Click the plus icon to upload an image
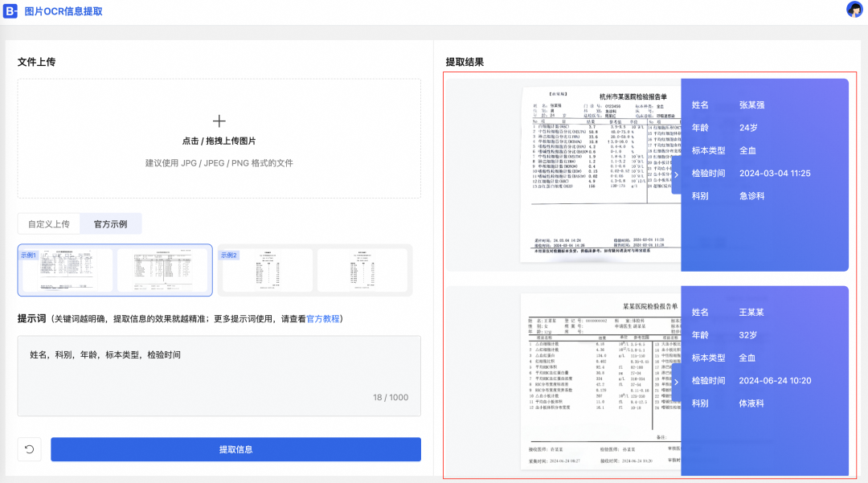The height and width of the screenshot is (483, 868). tap(219, 121)
